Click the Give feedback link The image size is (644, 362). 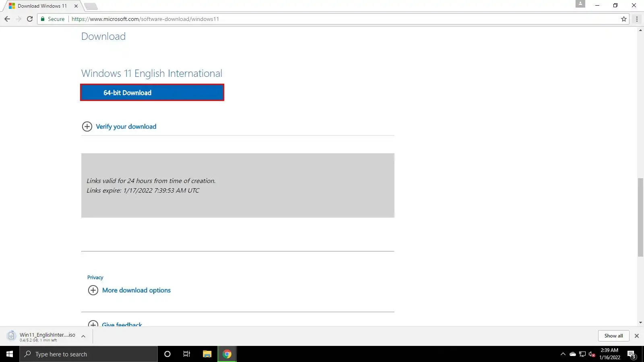click(122, 324)
